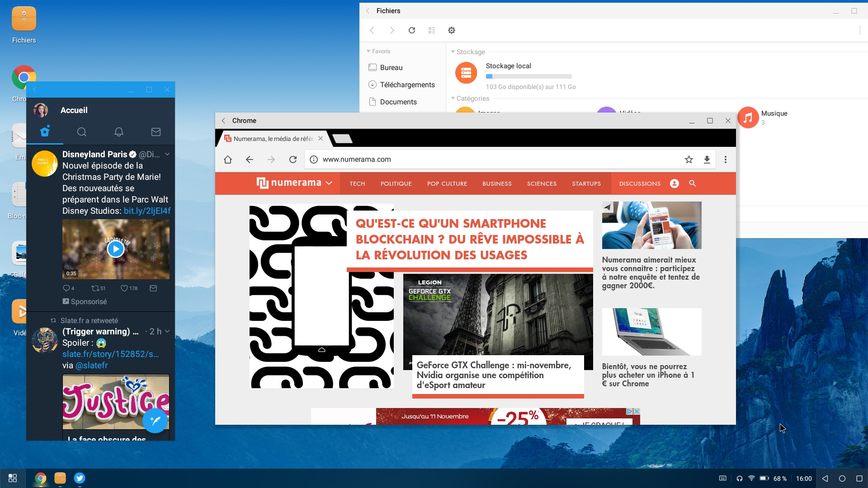Select Bureau in Fichiers sidebar
The width and height of the screenshot is (868, 488).
(x=391, y=67)
